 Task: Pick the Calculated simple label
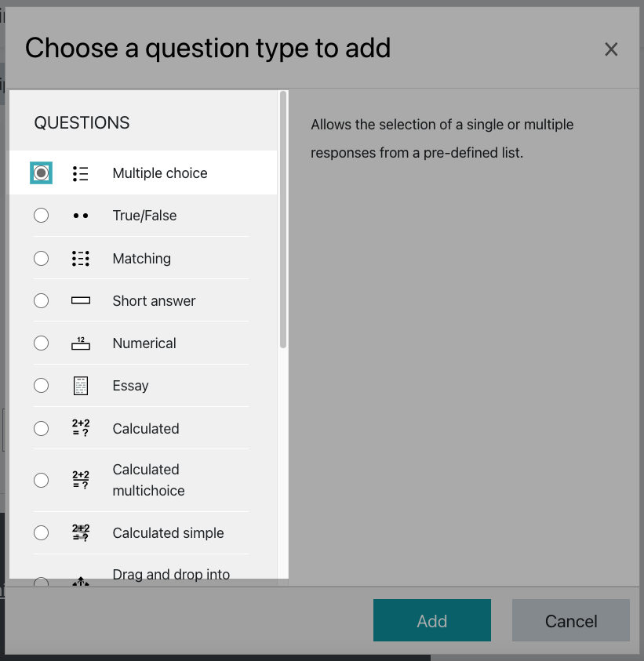(x=168, y=533)
